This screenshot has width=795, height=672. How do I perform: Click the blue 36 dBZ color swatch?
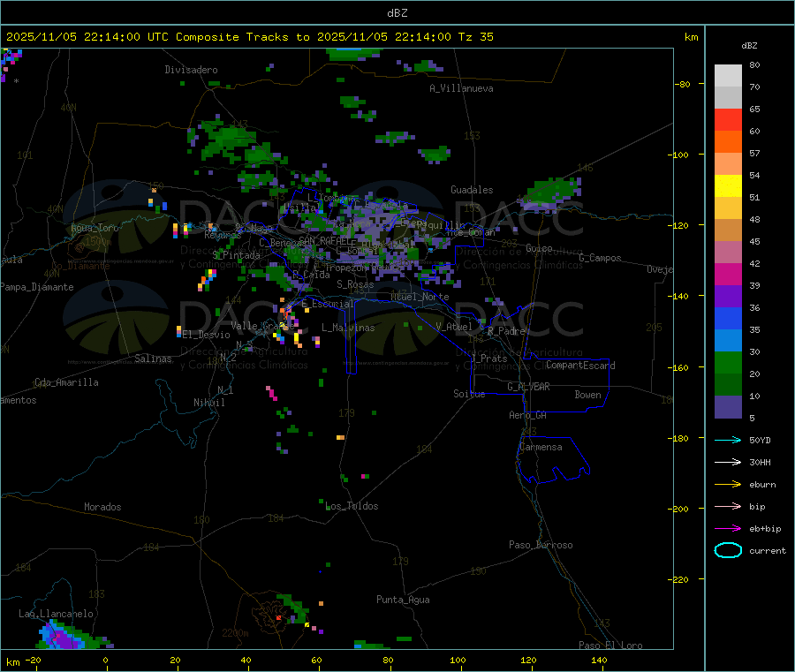(x=728, y=318)
